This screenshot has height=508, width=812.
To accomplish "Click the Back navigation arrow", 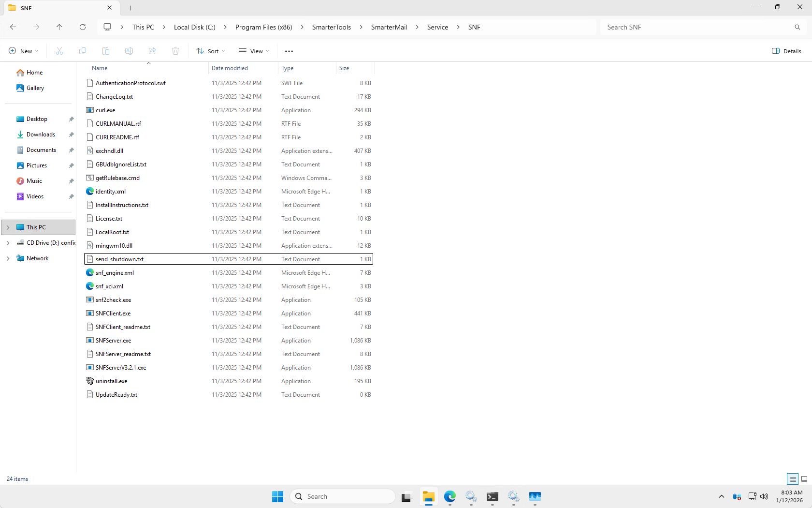I will (x=13, y=27).
